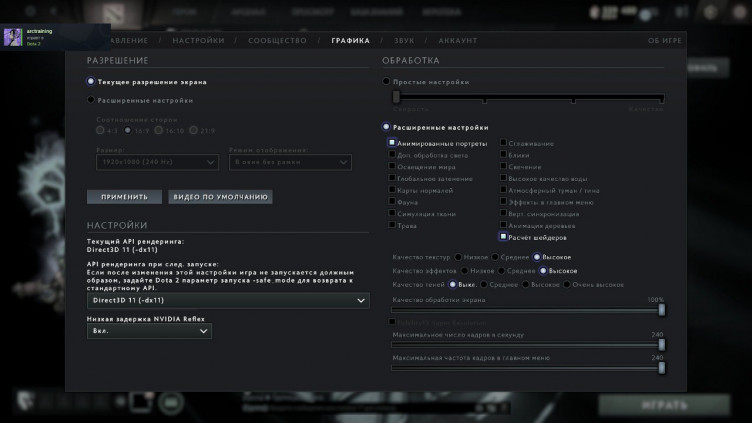Go to the Аккаунт tab
This screenshot has height=423, width=752.
click(x=457, y=40)
